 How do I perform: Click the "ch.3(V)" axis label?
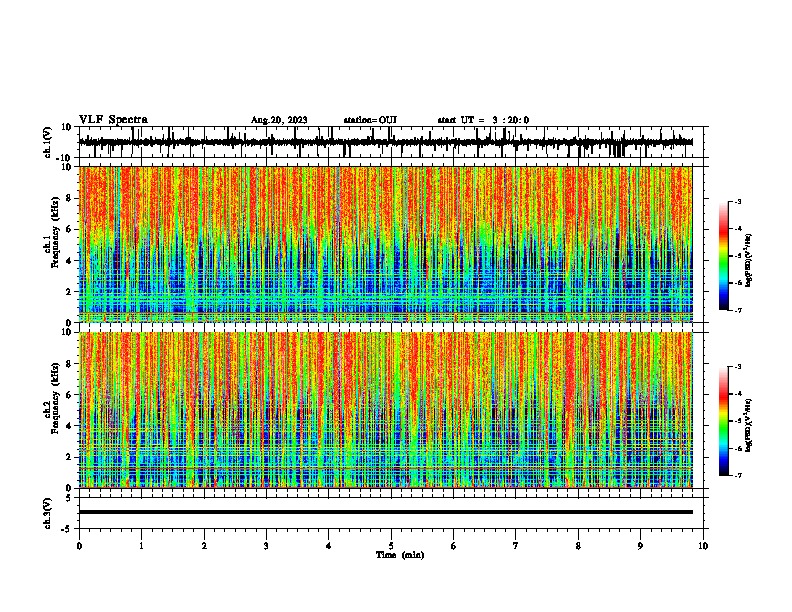[x=48, y=514]
